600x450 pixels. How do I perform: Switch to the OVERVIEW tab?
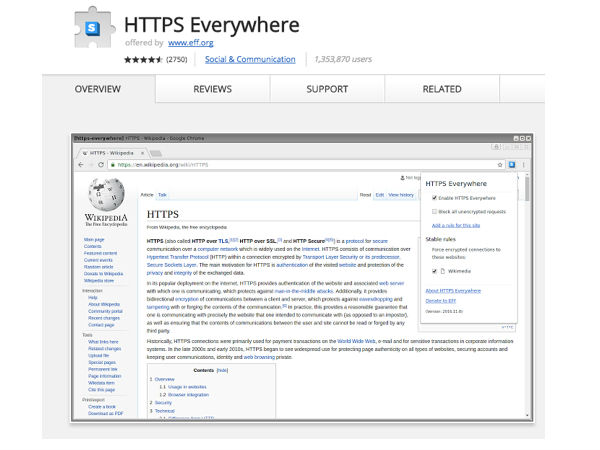pyautogui.click(x=98, y=89)
